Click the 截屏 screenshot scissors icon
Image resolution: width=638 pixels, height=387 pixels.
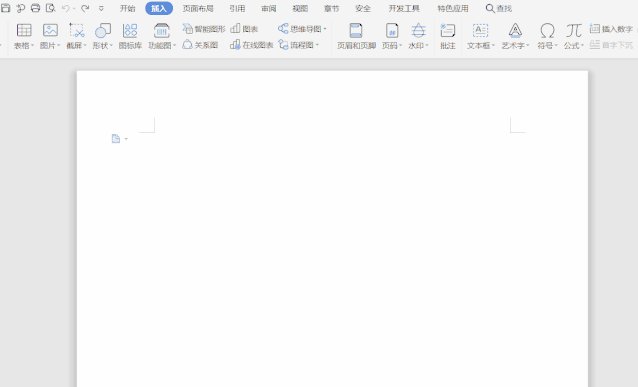[x=76, y=31]
